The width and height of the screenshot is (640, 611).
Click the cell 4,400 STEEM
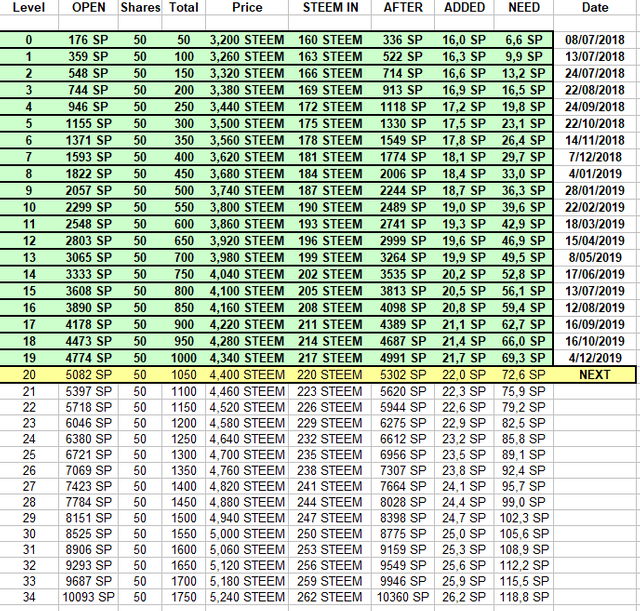pyautogui.click(x=247, y=375)
